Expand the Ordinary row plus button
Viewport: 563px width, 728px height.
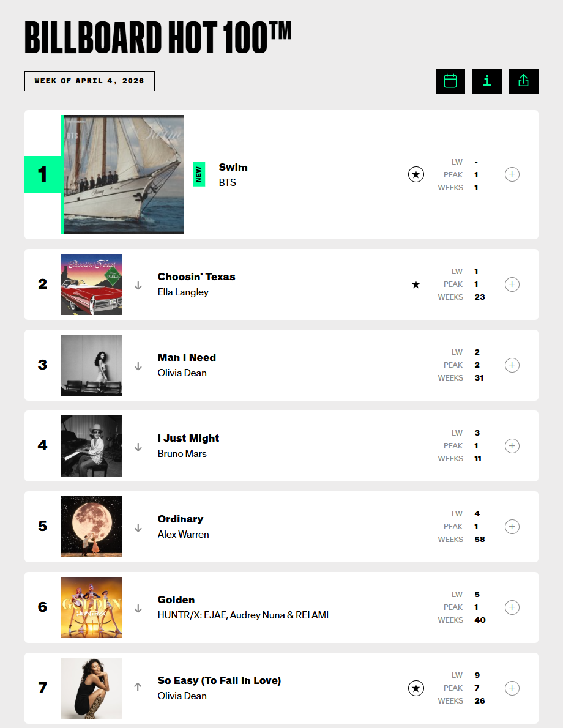(x=512, y=527)
